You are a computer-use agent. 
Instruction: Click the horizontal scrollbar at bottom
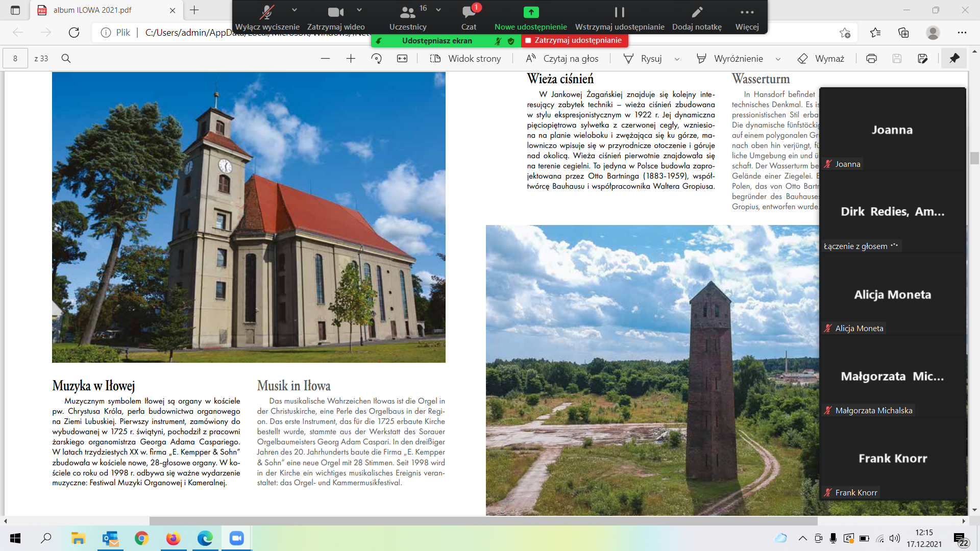(x=483, y=521)
